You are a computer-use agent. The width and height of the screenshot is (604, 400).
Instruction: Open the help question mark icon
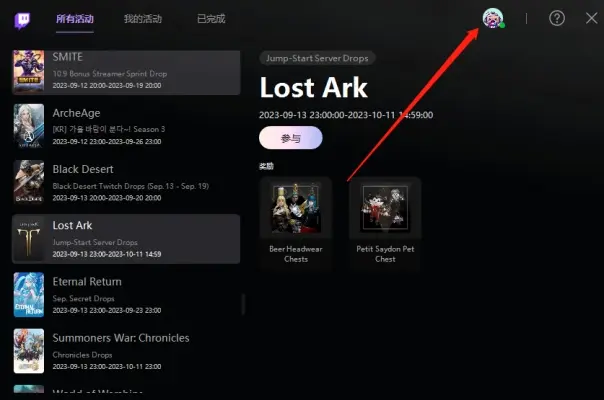(x=557, y=18)
